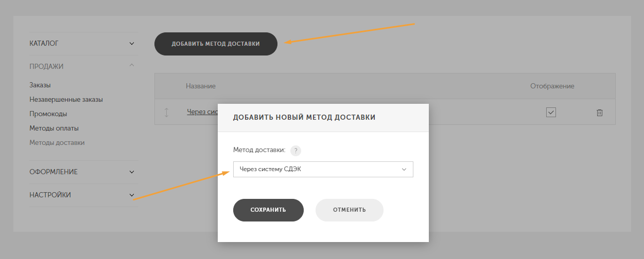Select Методы доставки in sidebar

57,143
